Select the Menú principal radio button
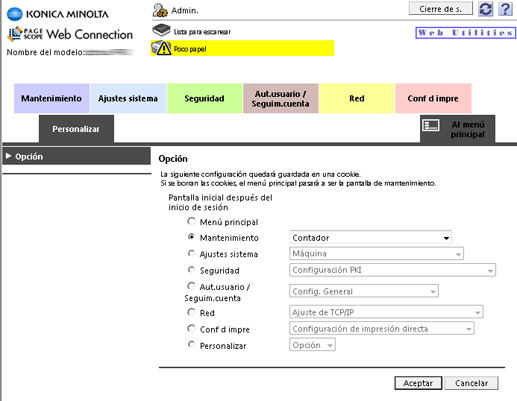The image size is (517, 401). click(x=191, y=221)
